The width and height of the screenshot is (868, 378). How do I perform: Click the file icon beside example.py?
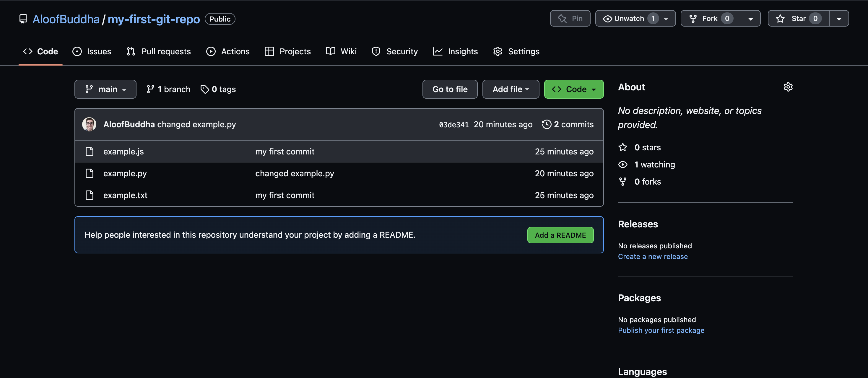[89, 173]
